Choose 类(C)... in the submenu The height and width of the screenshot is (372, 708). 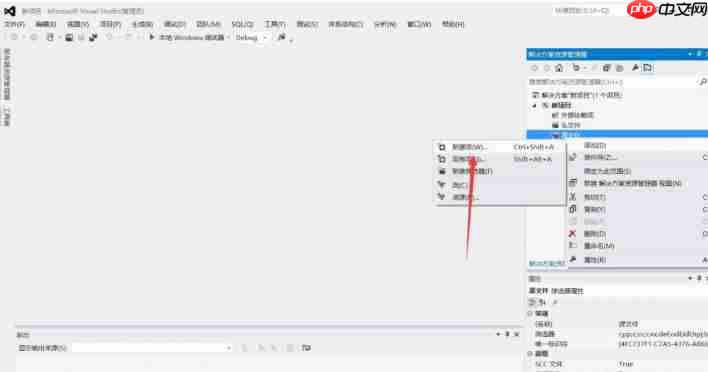click(x=500, y=185)
